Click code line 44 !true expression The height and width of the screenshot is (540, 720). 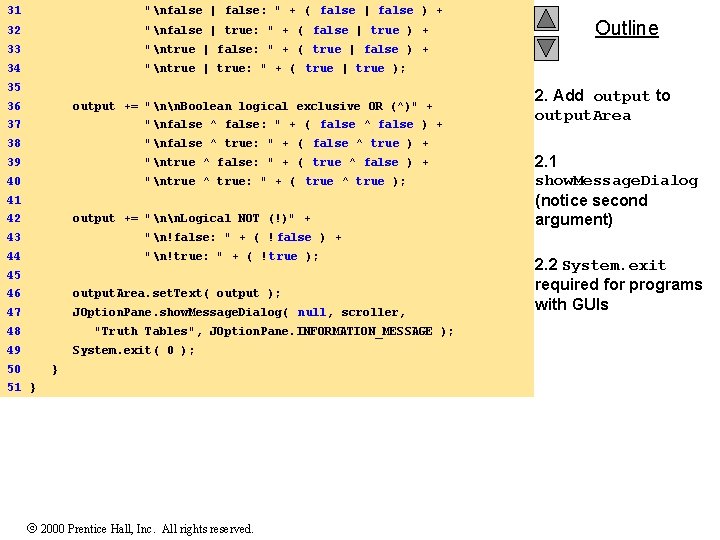pyautogui.click(x=232, y=256)
